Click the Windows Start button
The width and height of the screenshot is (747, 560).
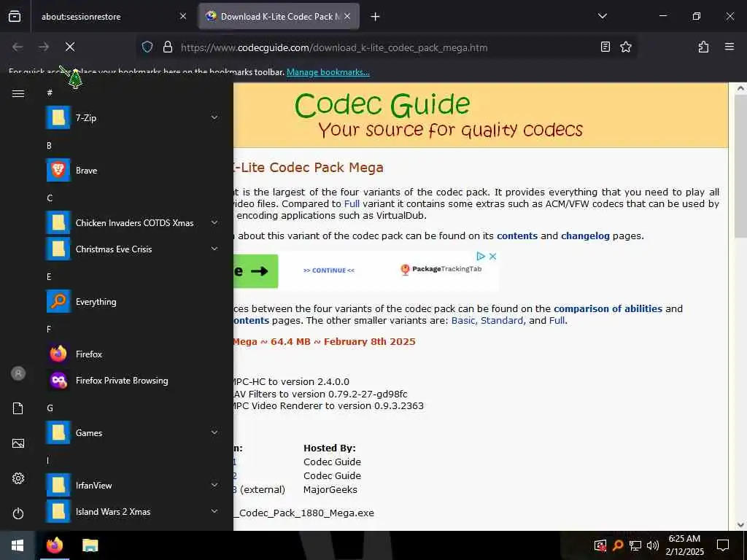[18, 545]
